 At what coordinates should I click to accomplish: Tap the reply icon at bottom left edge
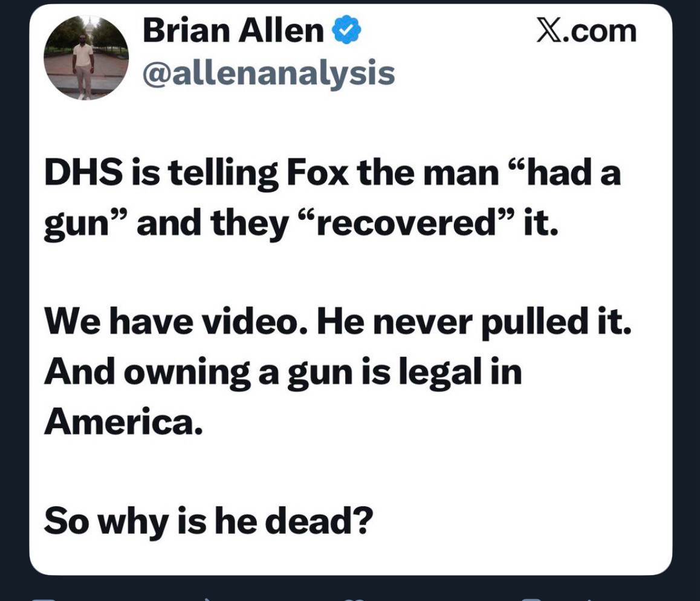pyautogui.click(x=44, y=599)
